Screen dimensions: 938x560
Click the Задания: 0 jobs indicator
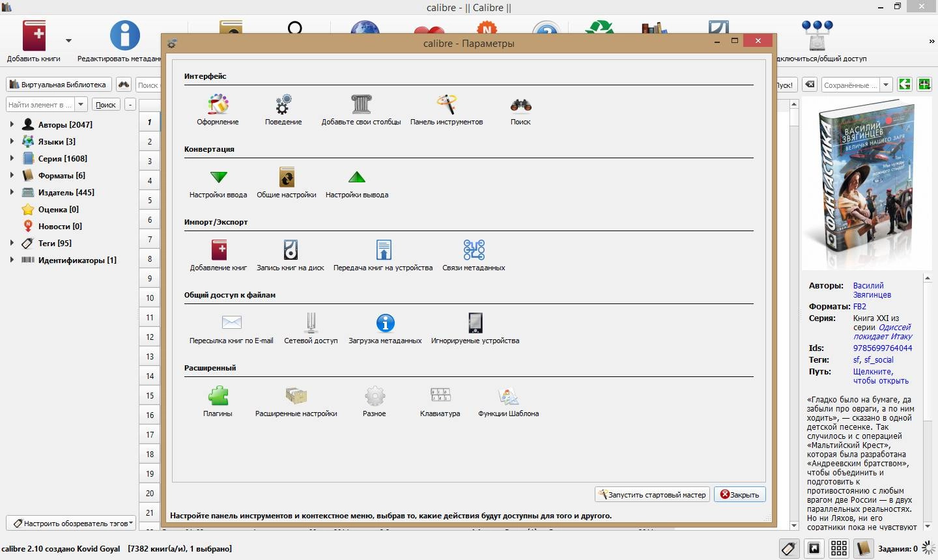click(x=897, y=548)
